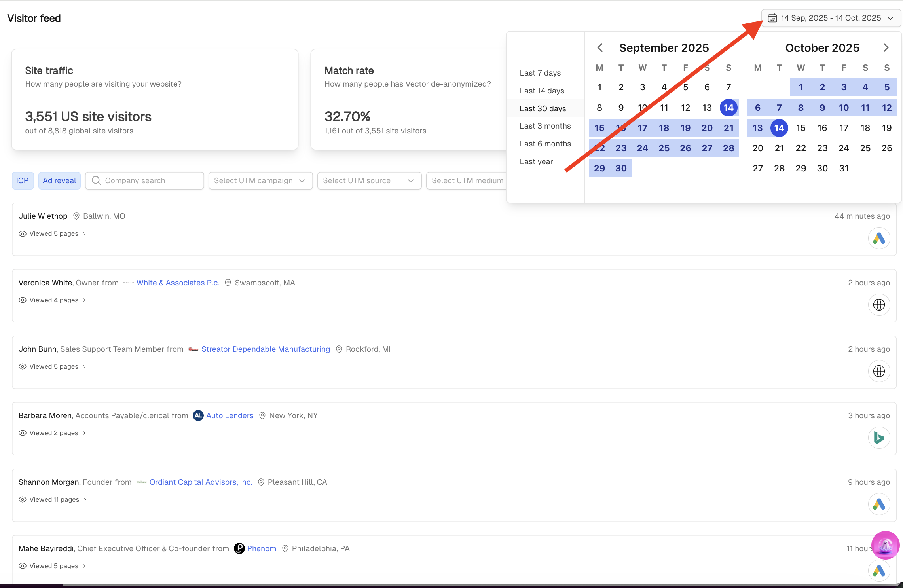Open the Google Ads attribution icon for Julie Wiethop

[x=879, y=238]
